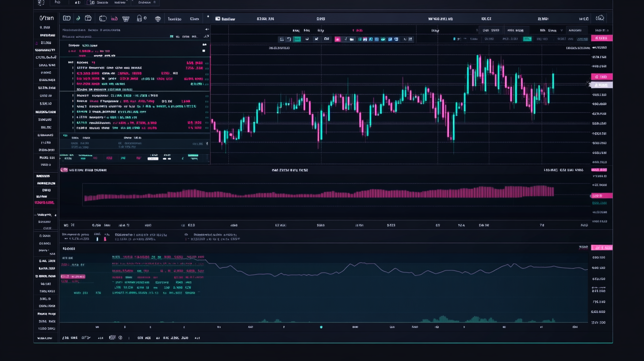This screenshot has height=361, width=644.
Task: Click the settings gear in the top-right corner
Action: (x=601, y=19)
